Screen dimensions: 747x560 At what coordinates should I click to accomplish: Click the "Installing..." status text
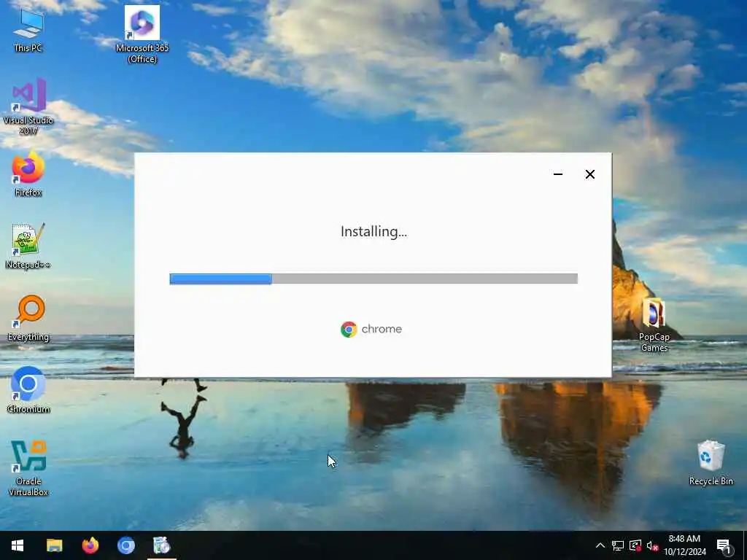373,231
